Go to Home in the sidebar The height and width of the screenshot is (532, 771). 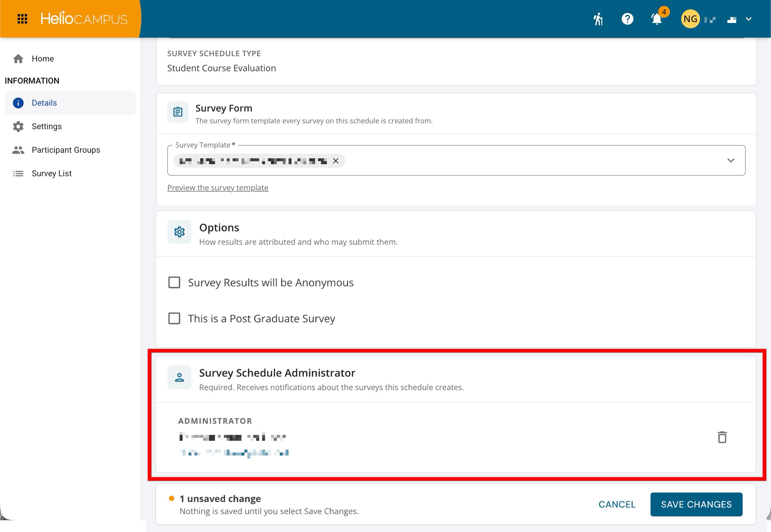43,59
